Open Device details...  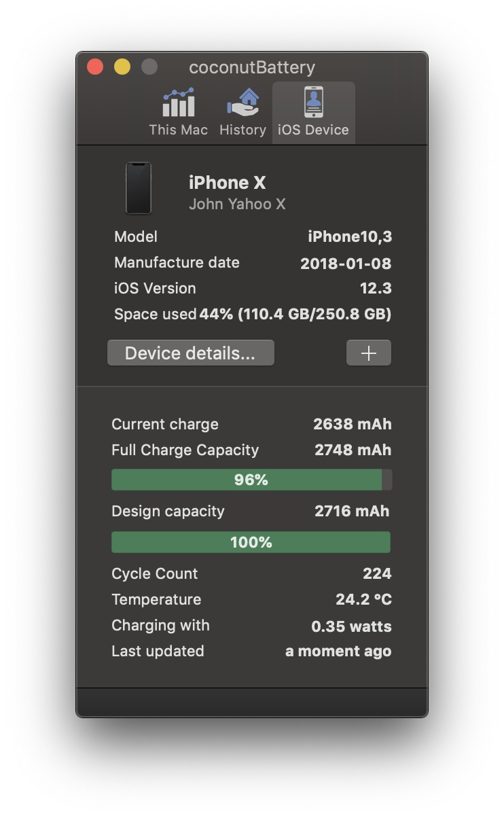click(x=190, y=353)
